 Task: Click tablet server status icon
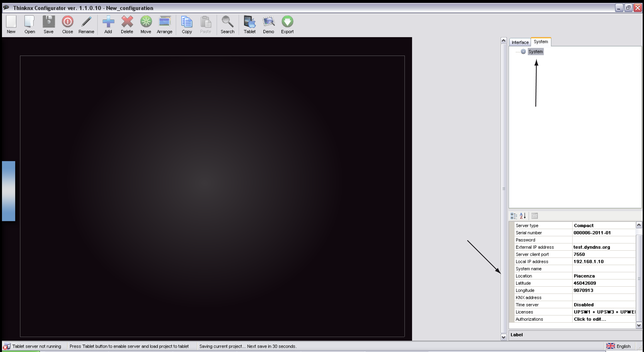tap(7, 346)
